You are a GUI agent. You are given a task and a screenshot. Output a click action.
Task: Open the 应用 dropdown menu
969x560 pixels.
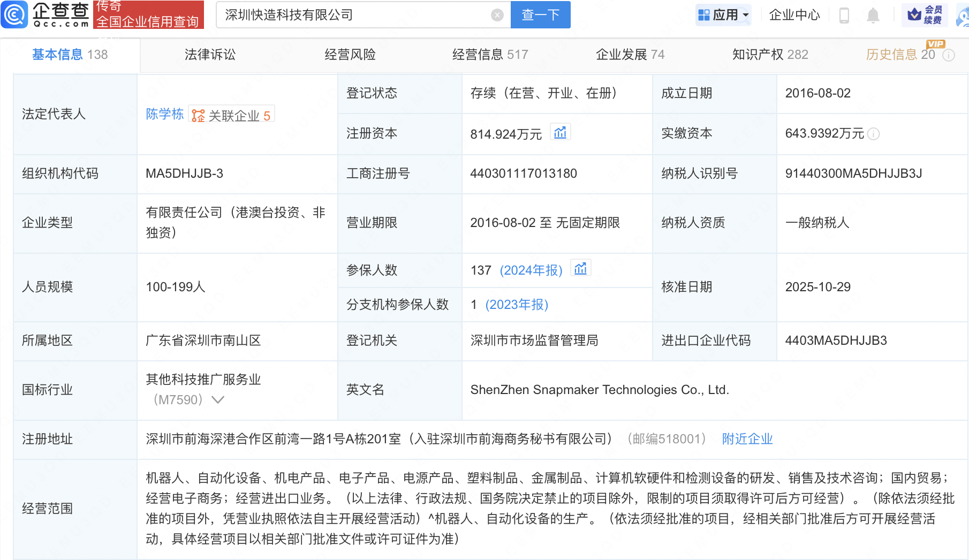pyautogui.click(x=724, y=15)
